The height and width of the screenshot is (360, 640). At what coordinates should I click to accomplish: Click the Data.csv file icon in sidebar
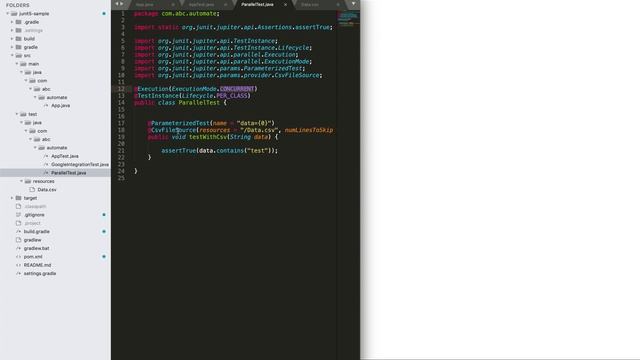click(32, 189)
